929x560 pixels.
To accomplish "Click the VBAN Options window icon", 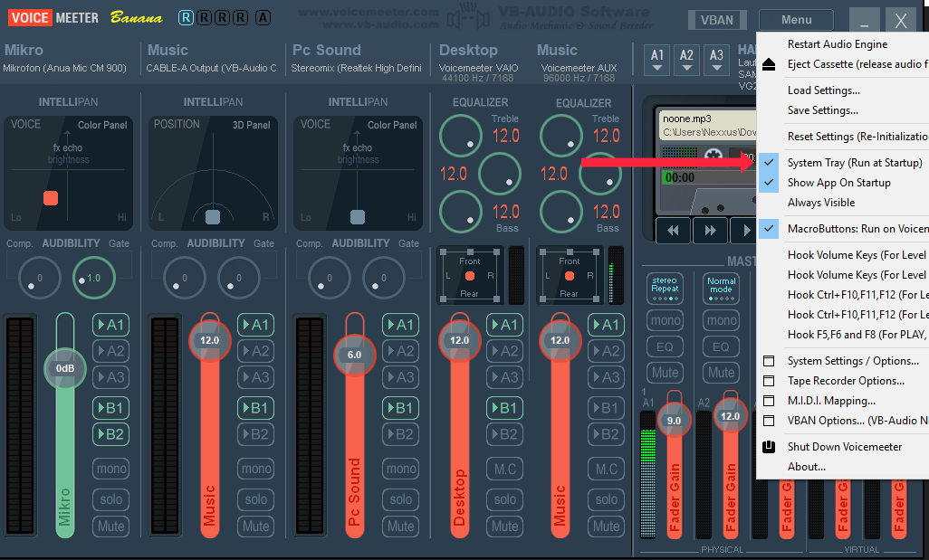I will 769,421.
